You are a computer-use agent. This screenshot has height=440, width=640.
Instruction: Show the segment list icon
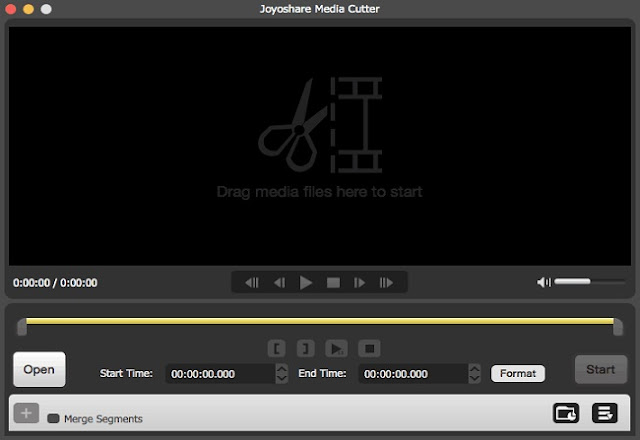(604, 413)
